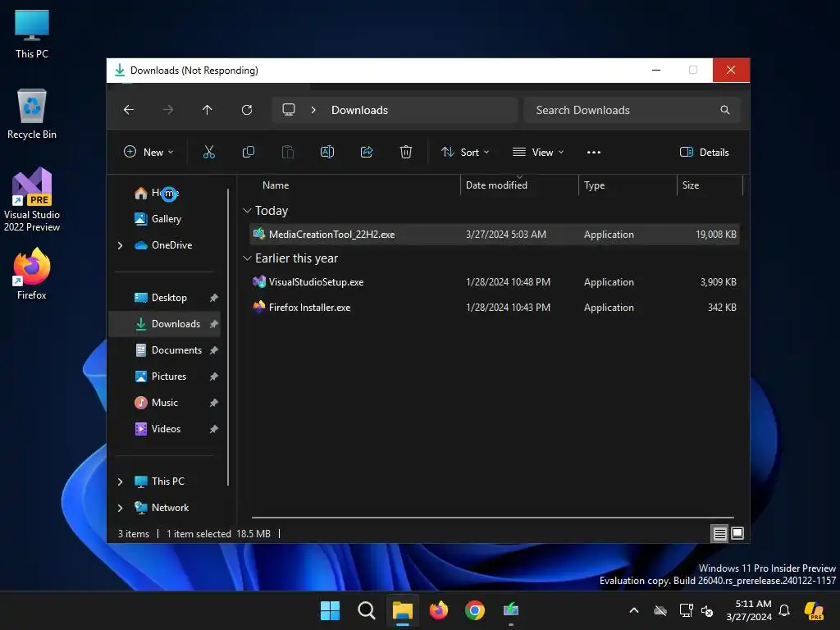Select Videos in quick access
Image resolution: width=840 pixels, height=630 pixels.
pos(164,429)
